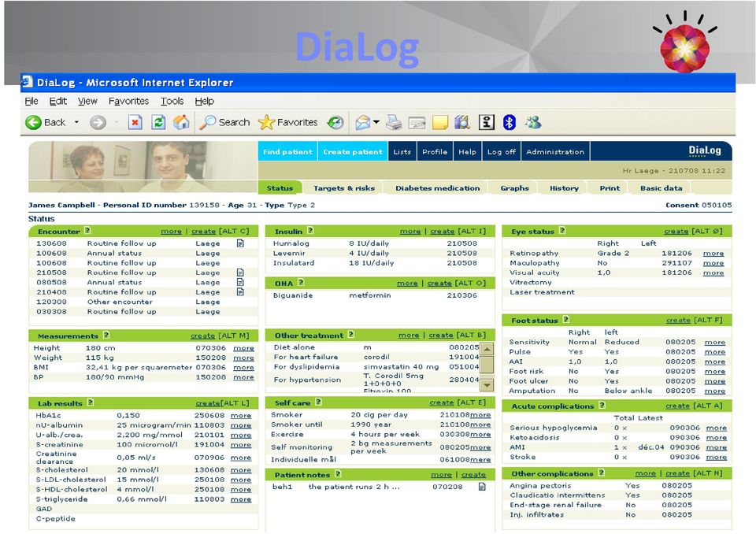Screen dimensions: 756x534
Task: Click the Encounter panel help question icon
Action: click(87, 231)
